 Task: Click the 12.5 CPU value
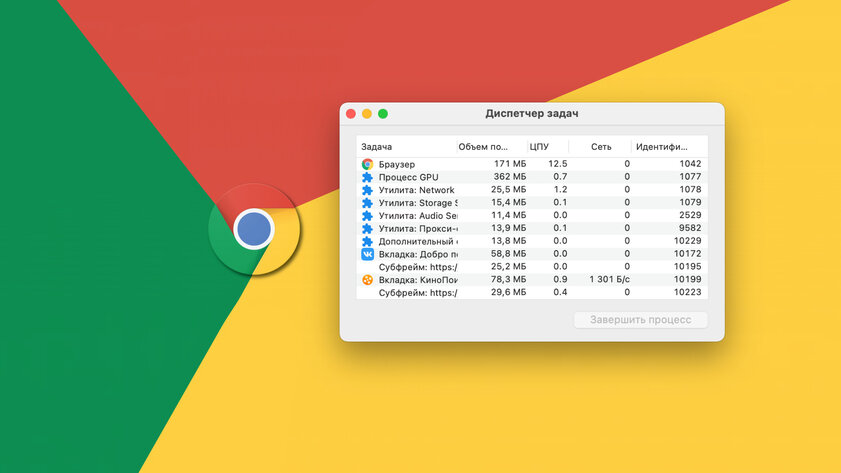pos(558,164)
